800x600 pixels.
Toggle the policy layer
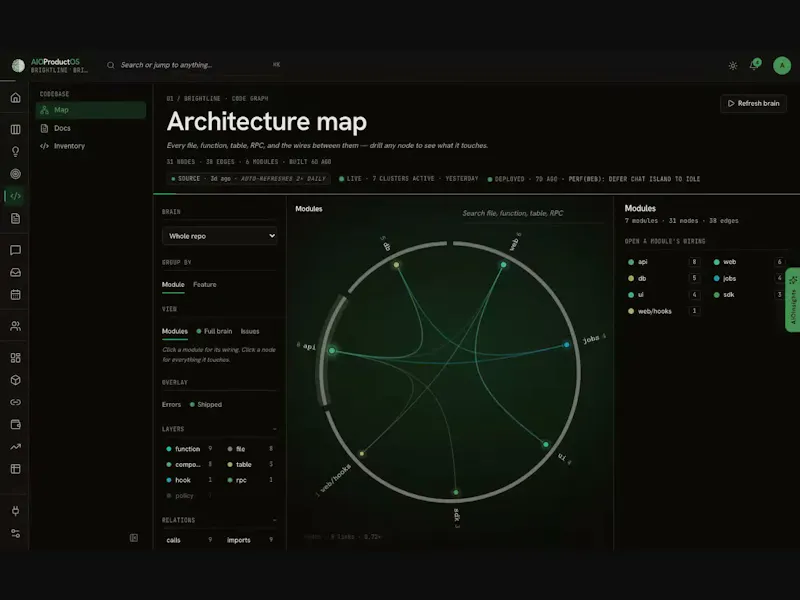coord(189,495)
